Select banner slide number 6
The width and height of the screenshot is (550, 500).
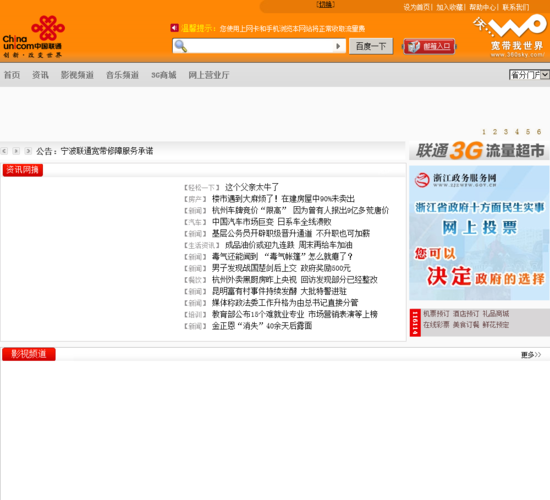(x=539, y=132)
